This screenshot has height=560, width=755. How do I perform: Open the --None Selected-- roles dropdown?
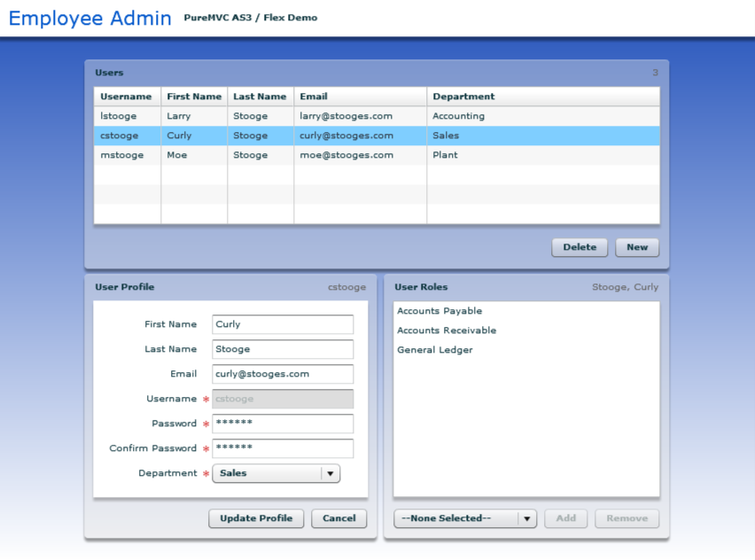coord(465,518)
